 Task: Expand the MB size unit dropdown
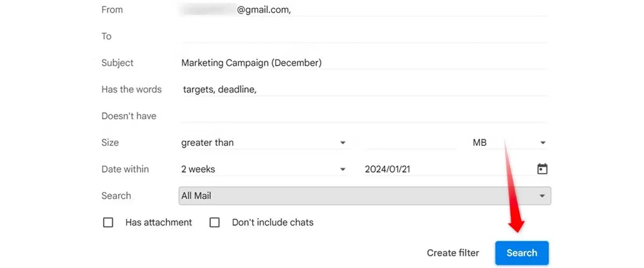tap(508, 143)
